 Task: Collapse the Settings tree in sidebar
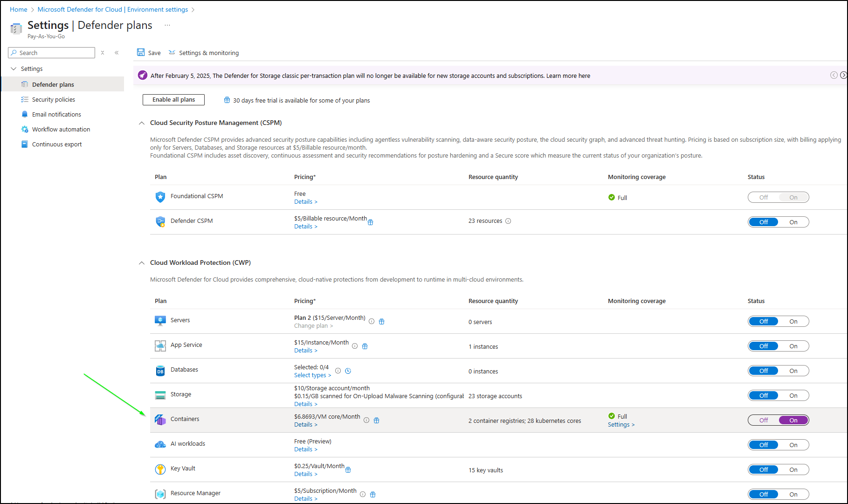tap(14, 69)
